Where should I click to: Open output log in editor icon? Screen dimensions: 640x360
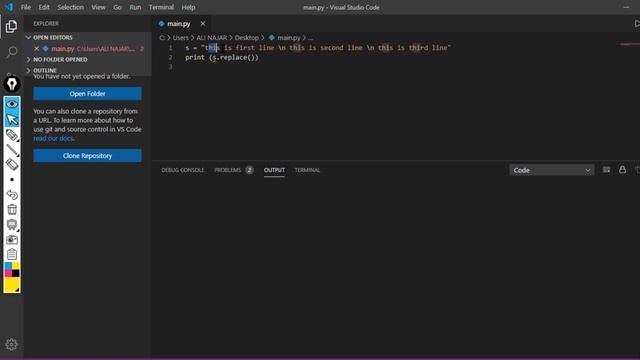click(607, 169)
